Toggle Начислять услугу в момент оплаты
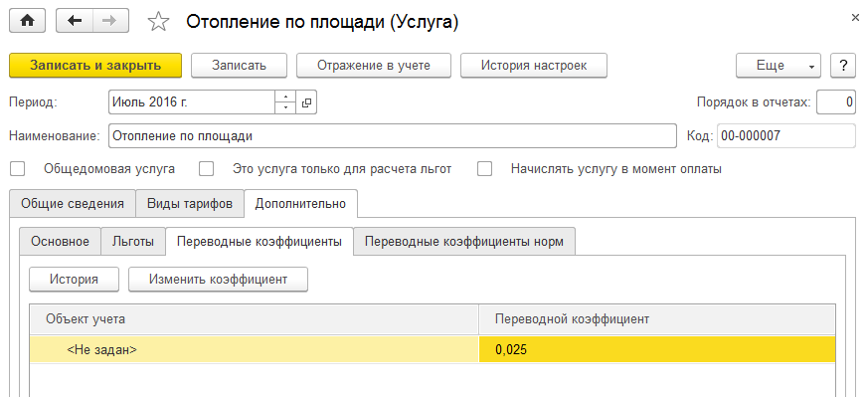The height and width of the screenshot is (397, 868). [485, 169]
